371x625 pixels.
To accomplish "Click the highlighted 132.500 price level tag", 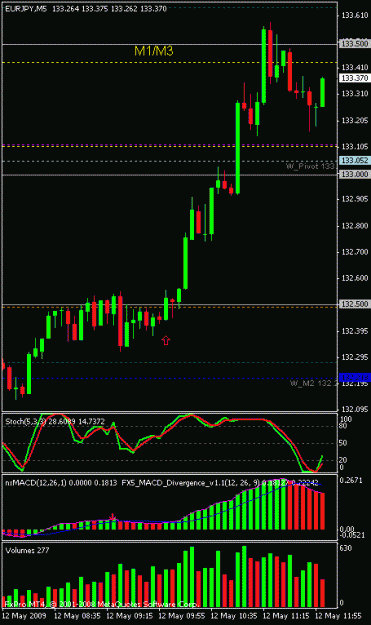I will pos(354,304).
